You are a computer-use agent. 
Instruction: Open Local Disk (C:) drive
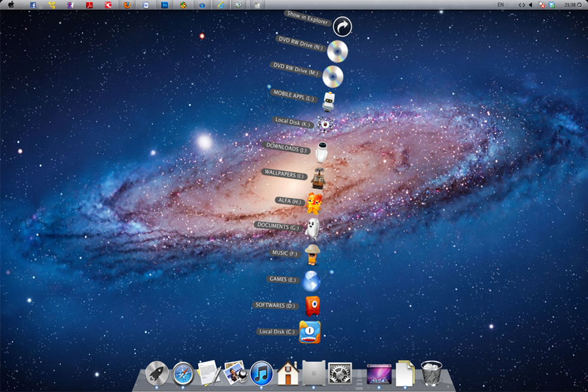pyautogui.click(x=310, y=333)
